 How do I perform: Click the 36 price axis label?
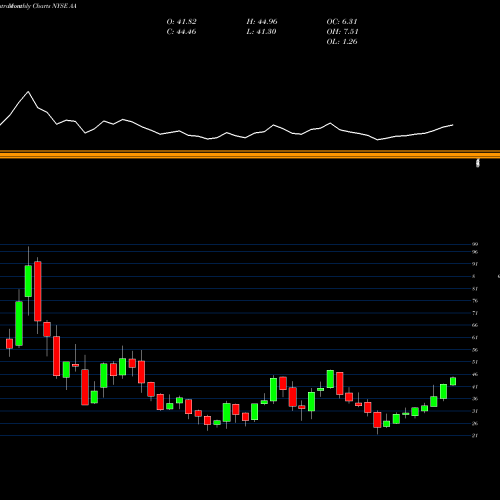[x=475, y=399]
